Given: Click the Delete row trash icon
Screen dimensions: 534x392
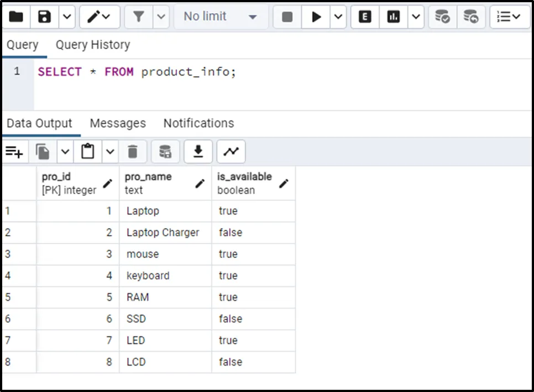Looking at the screenshot, I should click(133, 151).
